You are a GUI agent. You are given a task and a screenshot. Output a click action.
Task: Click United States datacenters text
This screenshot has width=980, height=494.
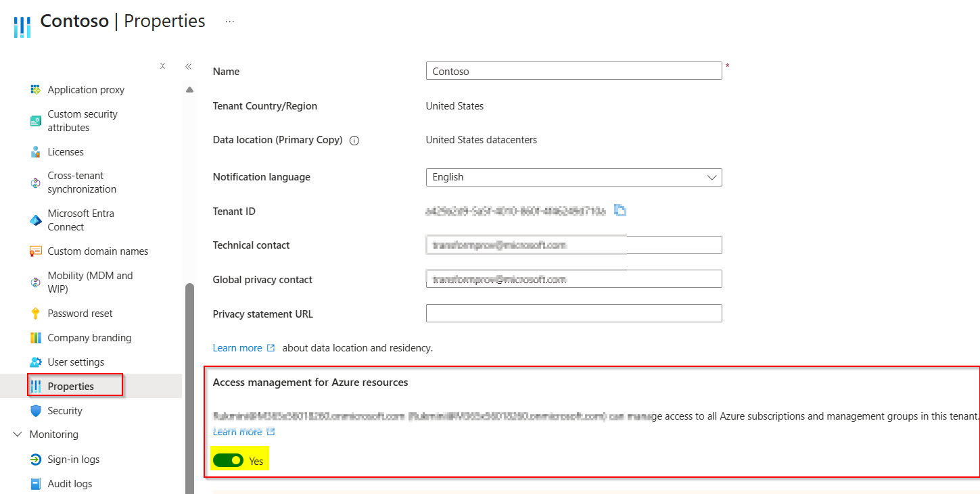click(x=482, y=140)
